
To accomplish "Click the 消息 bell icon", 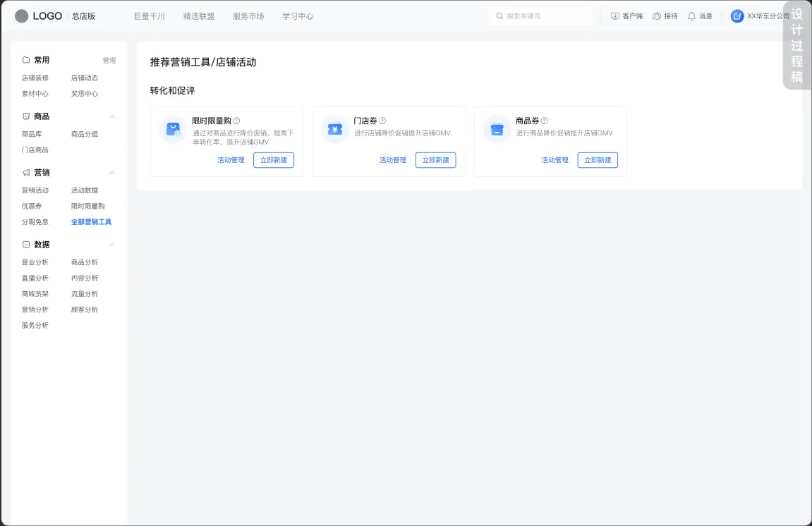I will tap(692, 16).
